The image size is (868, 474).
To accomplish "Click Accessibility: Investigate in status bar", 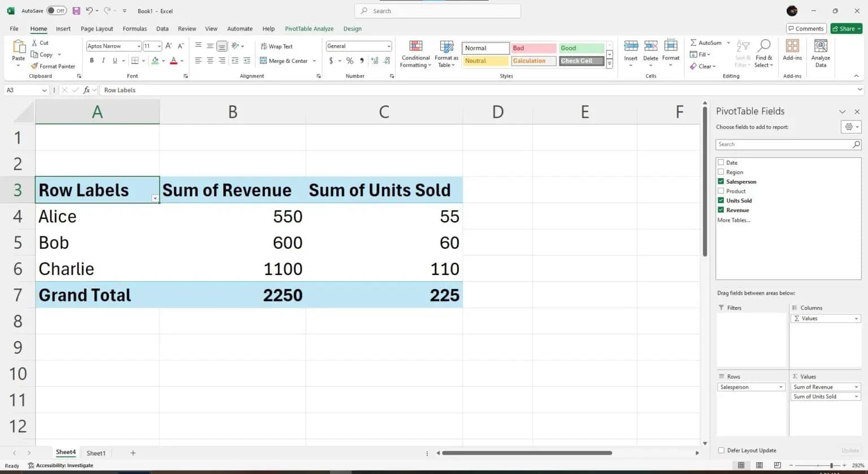I will tap(60, 466).
